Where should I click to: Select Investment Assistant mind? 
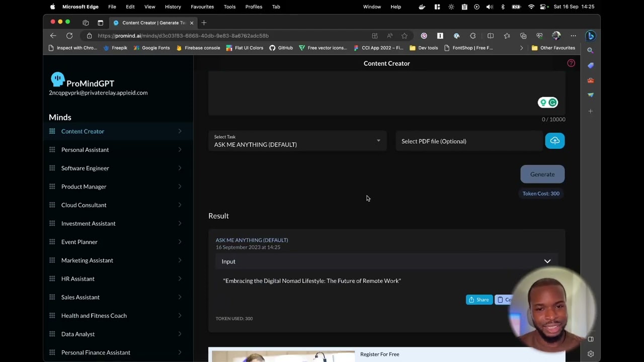tap(118, 223)
